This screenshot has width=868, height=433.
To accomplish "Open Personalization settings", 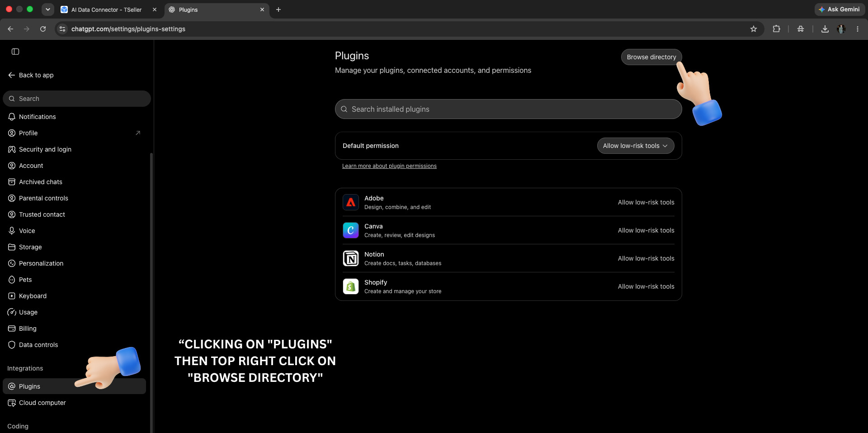I will [75, 263].
